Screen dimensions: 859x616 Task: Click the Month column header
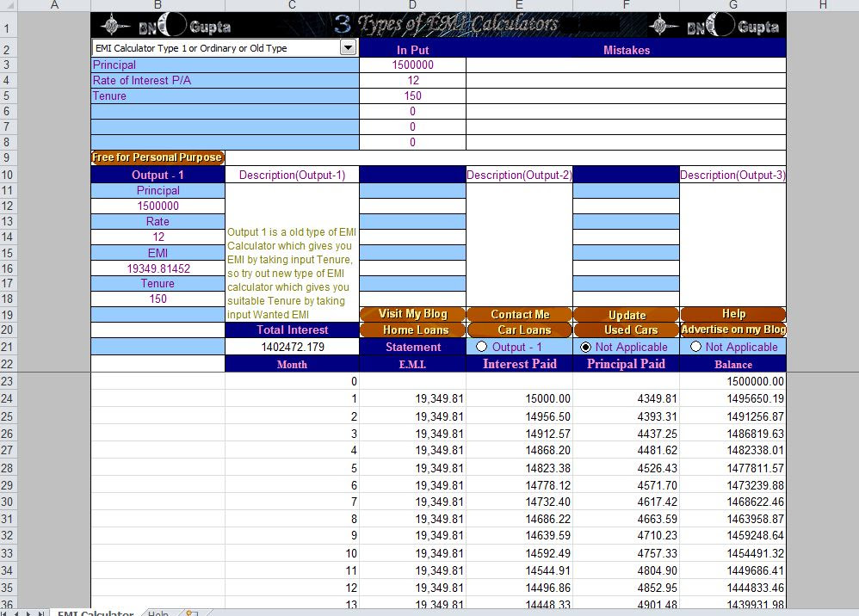(x=292, y=364)
